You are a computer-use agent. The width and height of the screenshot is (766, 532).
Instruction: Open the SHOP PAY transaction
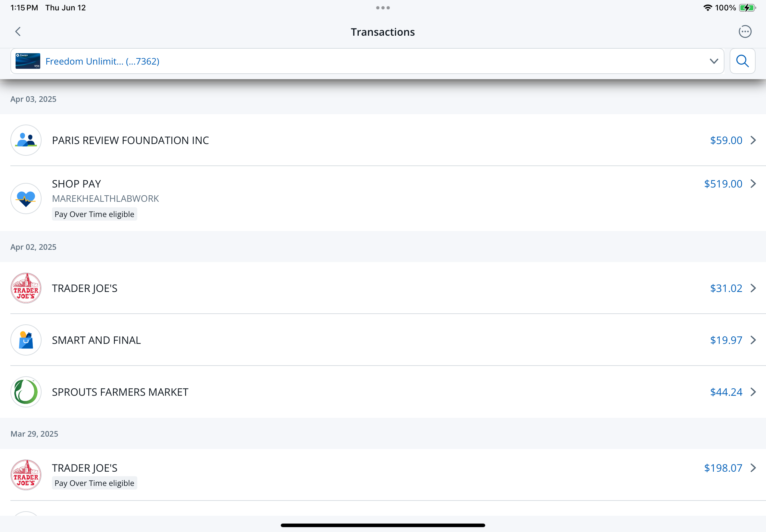tap(383, 198)
